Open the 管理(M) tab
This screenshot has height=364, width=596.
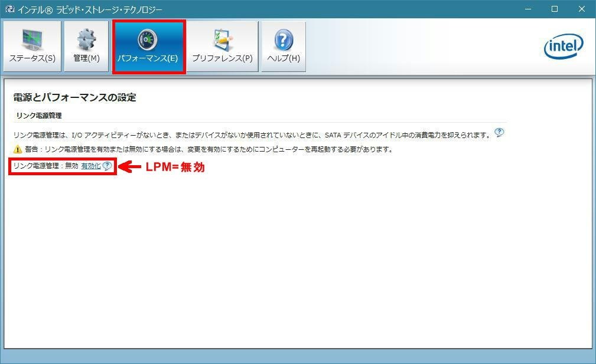coord(86,46)
